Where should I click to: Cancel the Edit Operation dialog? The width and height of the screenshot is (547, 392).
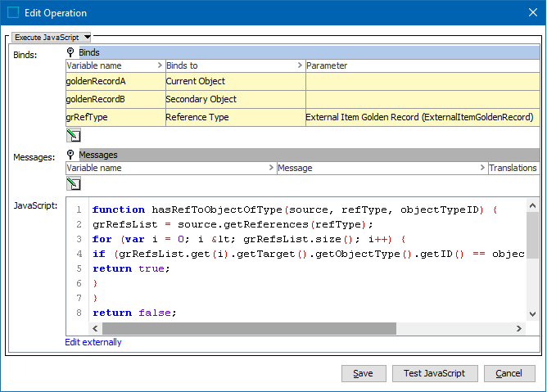pyautogui.click(x=509, y=373)
